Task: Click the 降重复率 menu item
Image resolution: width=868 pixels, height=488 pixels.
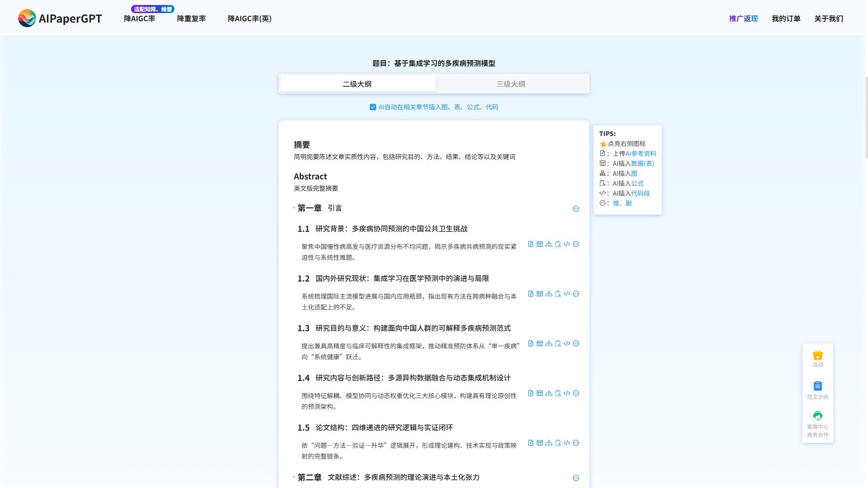Action: click(x=191, y=19)
